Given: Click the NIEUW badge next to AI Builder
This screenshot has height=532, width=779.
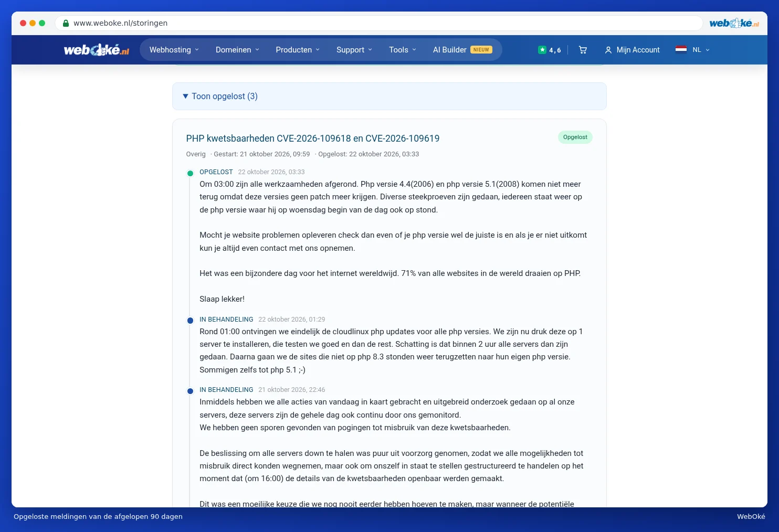Looking at the screenshot, I should pos(481,50).
